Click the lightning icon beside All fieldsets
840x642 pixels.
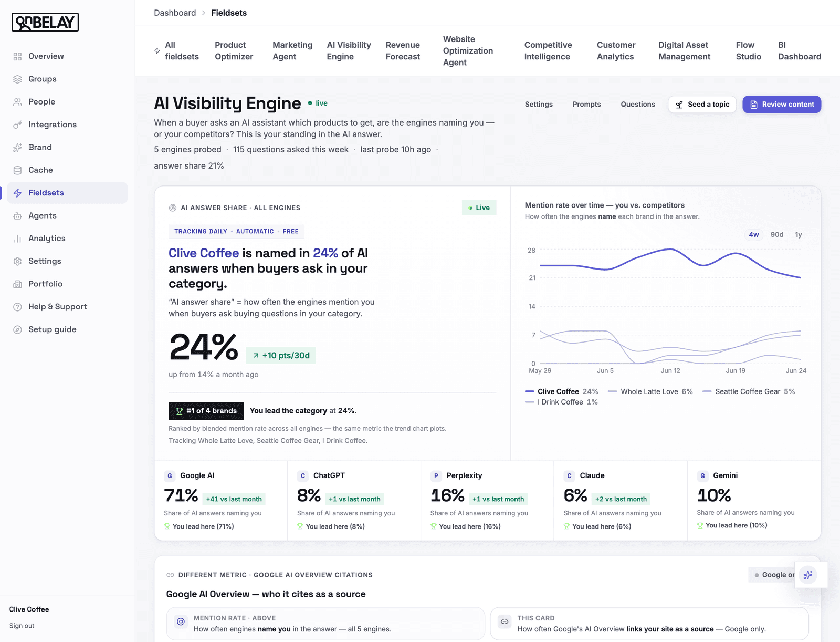click(x=157, y=51)
